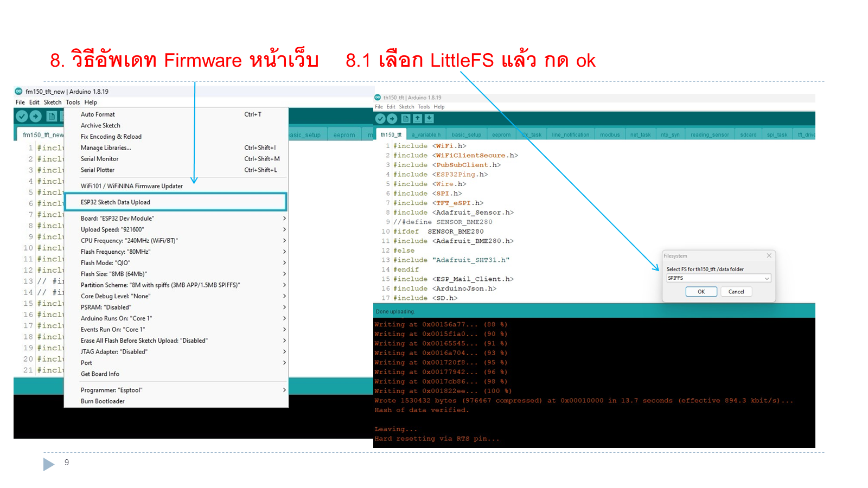The width and height of the screenshot is (868, 488).
Task: Open File menu in th150_tft window
Action: point(379,107)
